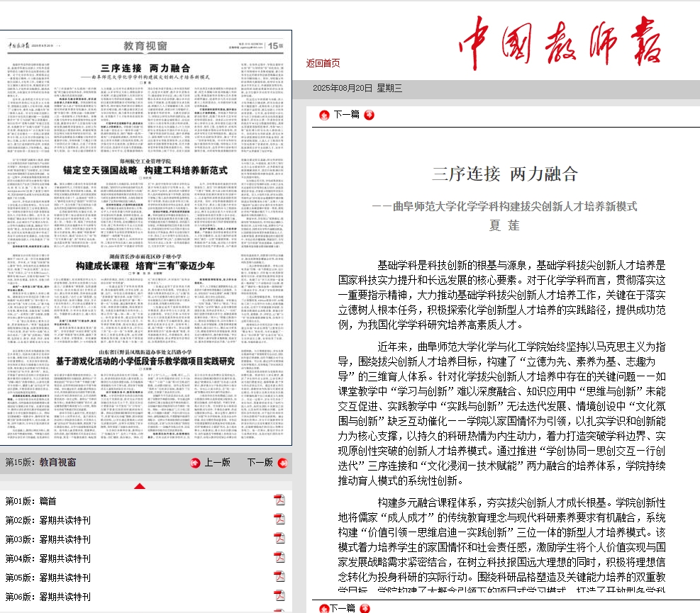Image resolution: width=700 pixels, height=613 pixels.
Task: Click the PDF icon for 第04版
Action: tap(279, 558)
